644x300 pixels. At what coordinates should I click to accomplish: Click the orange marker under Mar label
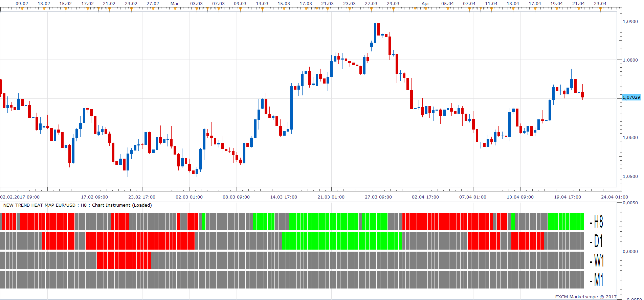click(x=175, y=9)
